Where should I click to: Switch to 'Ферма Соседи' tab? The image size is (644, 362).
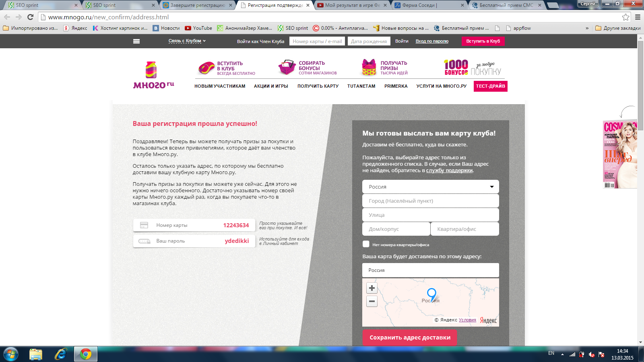coord(429,5)
